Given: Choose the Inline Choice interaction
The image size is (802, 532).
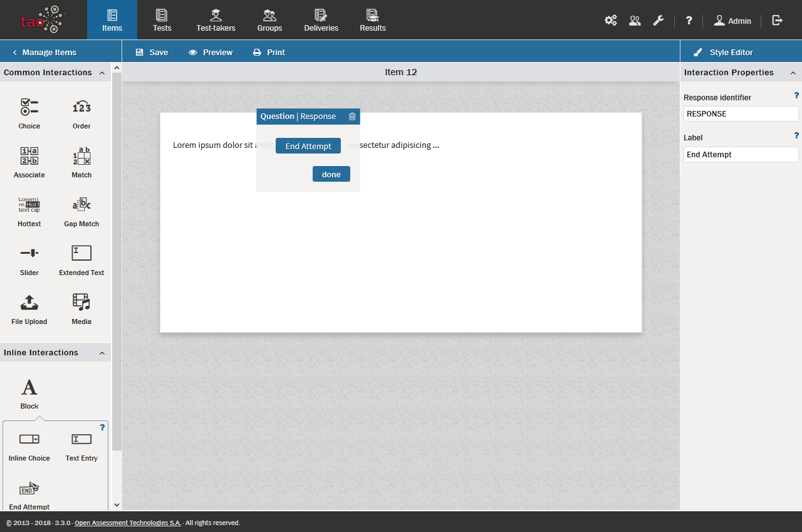Looking at the screenshot, I should [x=29, y=439].
